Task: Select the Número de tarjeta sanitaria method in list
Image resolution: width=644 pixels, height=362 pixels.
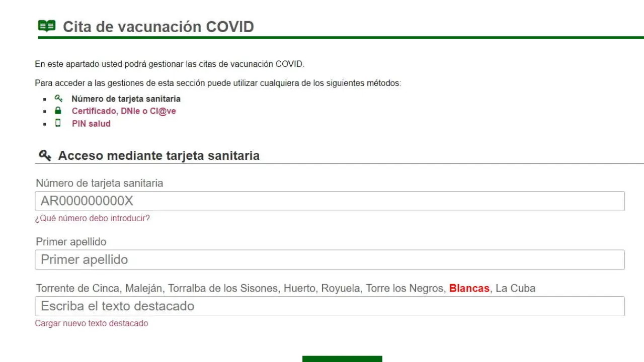Action: click(126, 99)
